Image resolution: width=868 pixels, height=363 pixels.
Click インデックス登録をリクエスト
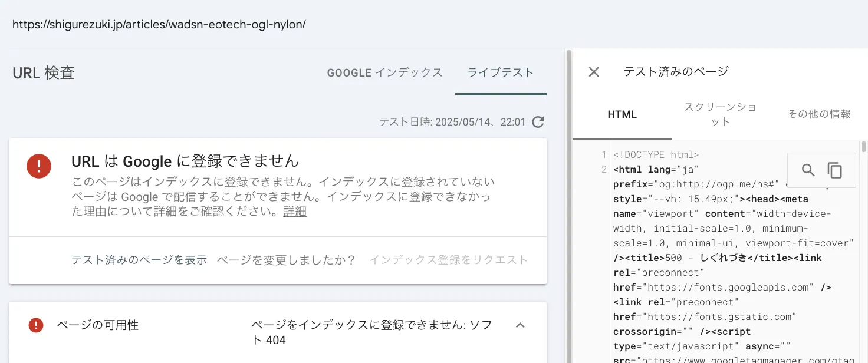pos(448,260)
